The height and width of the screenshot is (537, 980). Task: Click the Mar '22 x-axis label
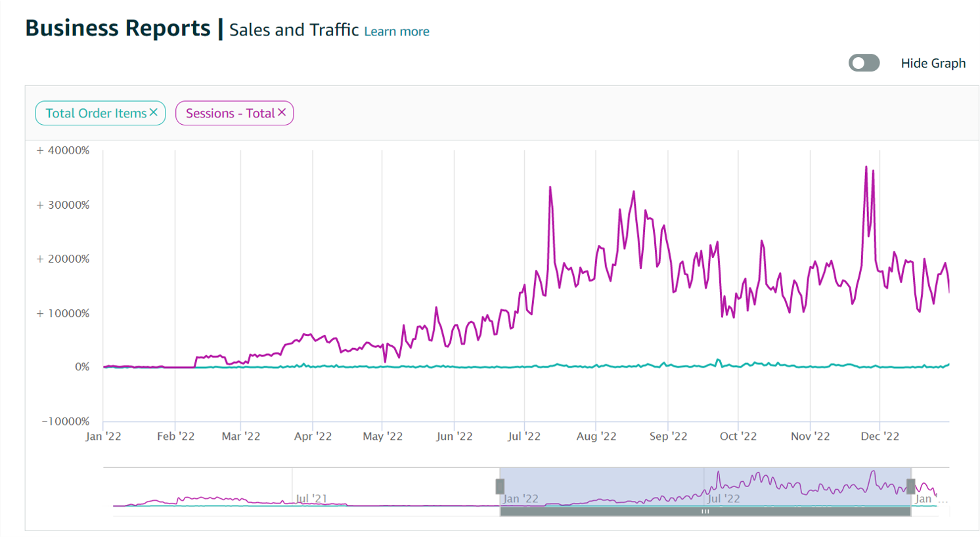pyautogui.click(x=241, y=436)
